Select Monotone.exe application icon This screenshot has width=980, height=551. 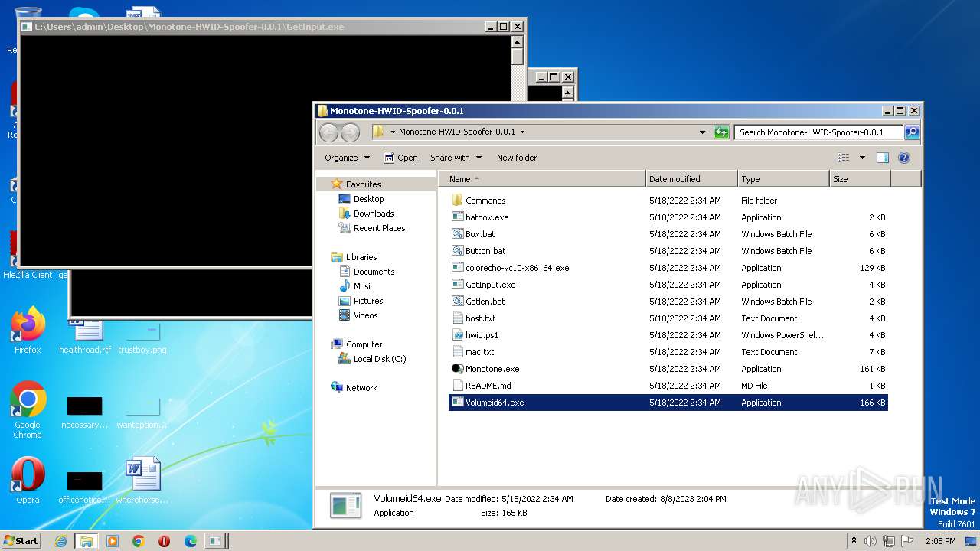click(458, 369)
